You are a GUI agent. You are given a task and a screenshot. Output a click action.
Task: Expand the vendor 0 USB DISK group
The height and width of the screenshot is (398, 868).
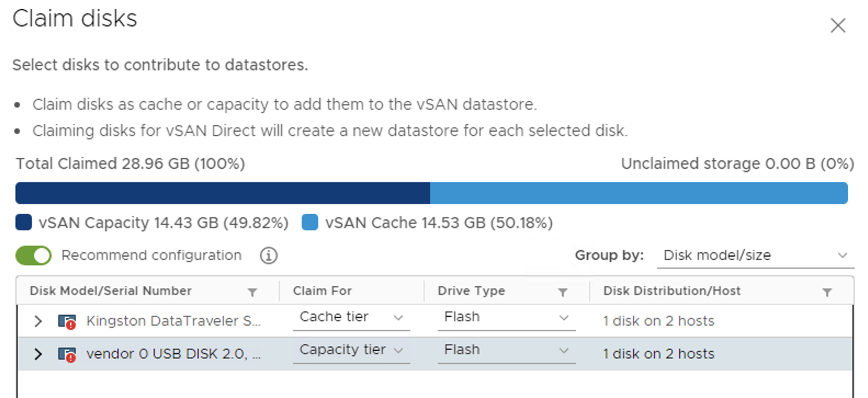(38, 354)
